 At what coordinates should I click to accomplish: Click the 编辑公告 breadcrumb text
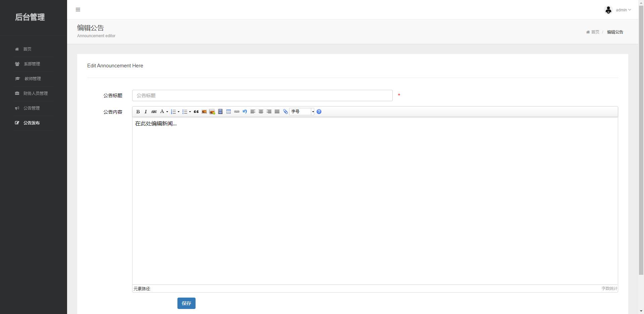coord(615,32)
